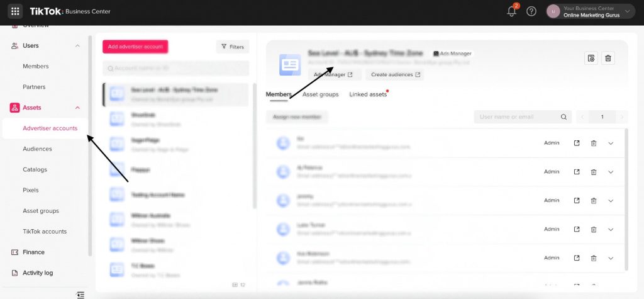The width and height of the screenshot is (644, 299).
Task: Open Members in the sidebar
Action: (x=36, y=66)
